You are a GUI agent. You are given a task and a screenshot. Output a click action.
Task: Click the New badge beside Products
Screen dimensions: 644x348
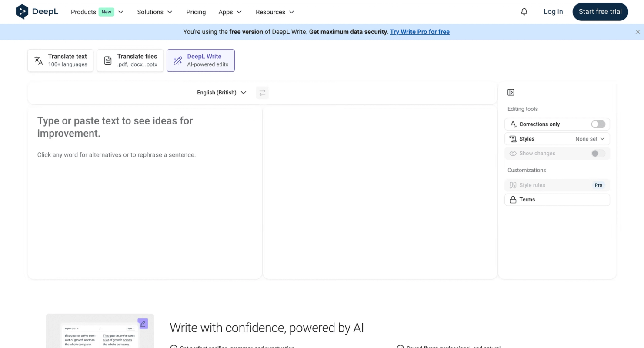pyautogui.click(x=107, y=12)
